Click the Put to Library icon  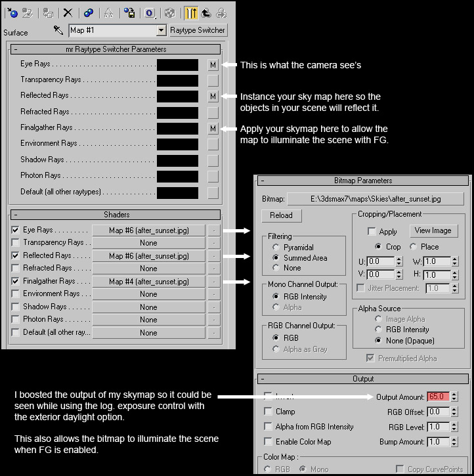pos(129,13)
